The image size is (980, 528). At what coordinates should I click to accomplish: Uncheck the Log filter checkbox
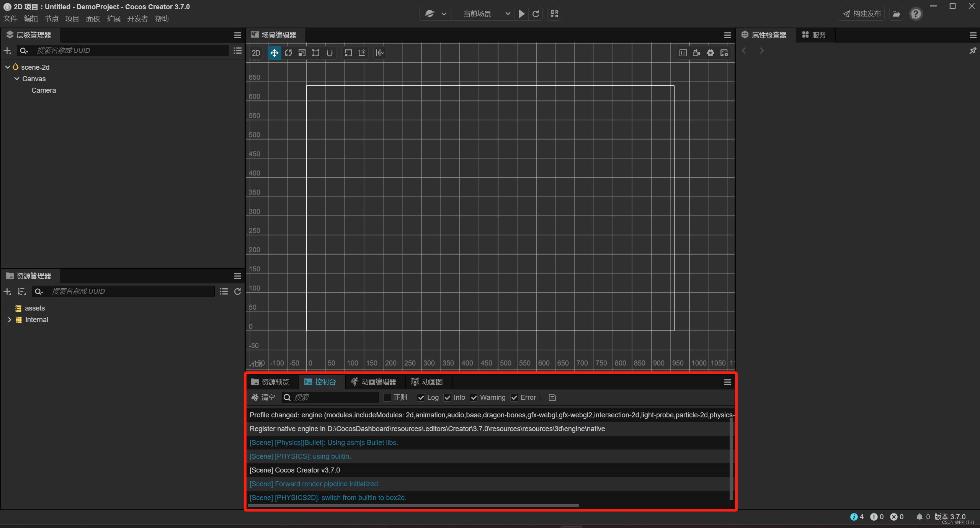click(421, 397)
